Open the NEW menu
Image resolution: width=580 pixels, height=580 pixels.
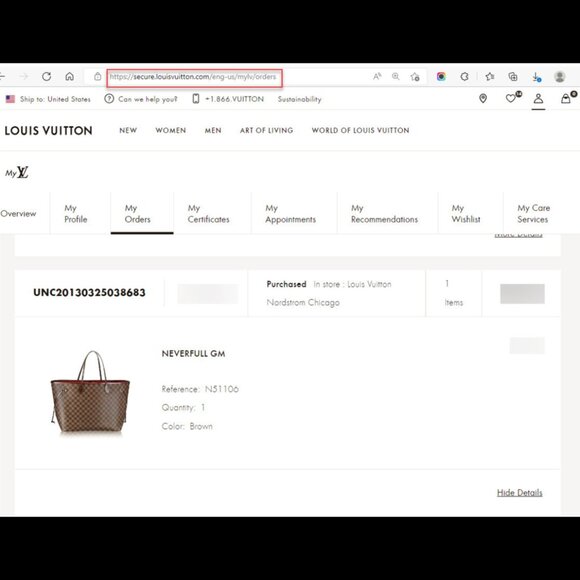[x=128, y=130]
